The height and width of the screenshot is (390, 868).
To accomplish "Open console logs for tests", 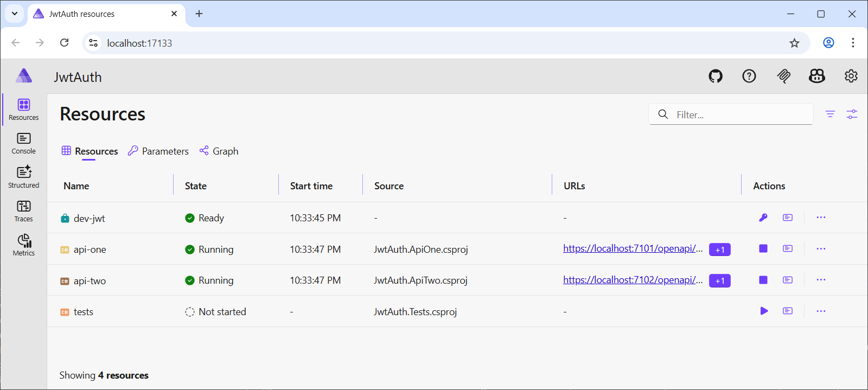I will (x=788, y=311).
